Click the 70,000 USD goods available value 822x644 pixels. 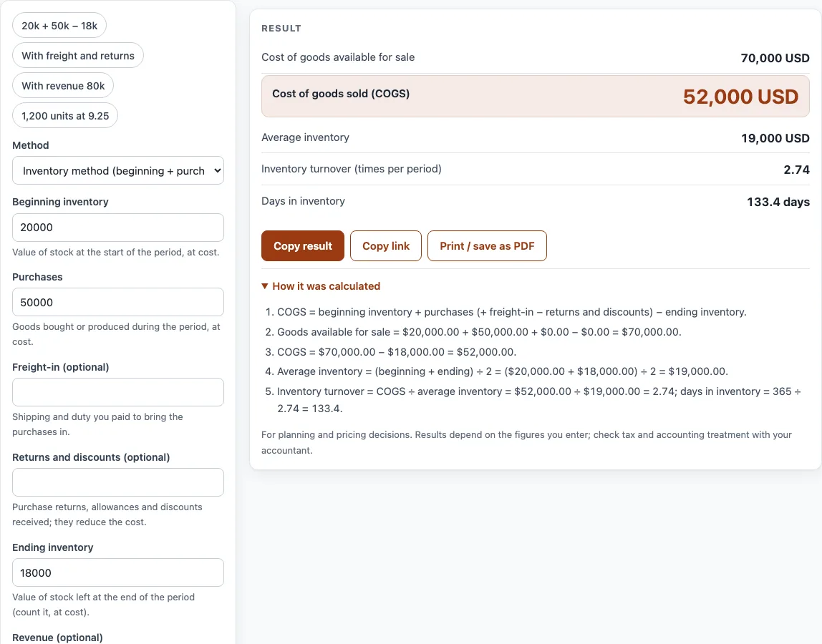click(x=775, y=58)
